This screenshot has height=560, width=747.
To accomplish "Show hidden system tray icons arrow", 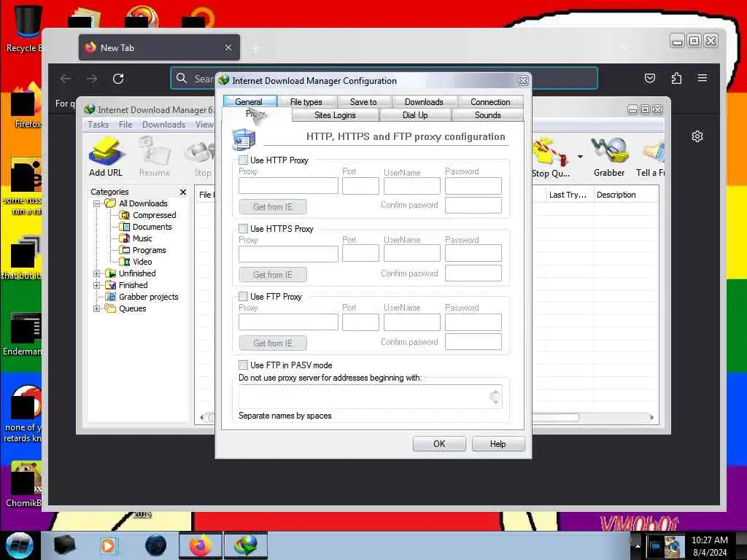I will 638,545.
